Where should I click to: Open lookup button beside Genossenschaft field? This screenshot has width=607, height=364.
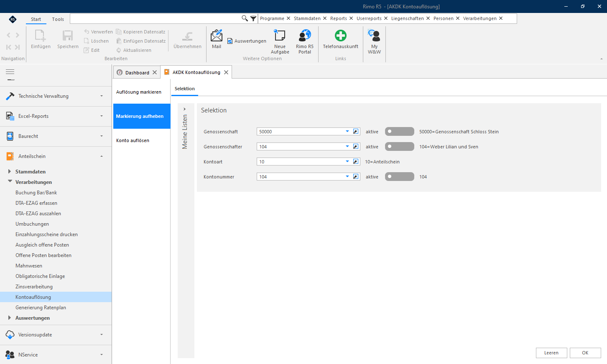[x=356, y=132]
